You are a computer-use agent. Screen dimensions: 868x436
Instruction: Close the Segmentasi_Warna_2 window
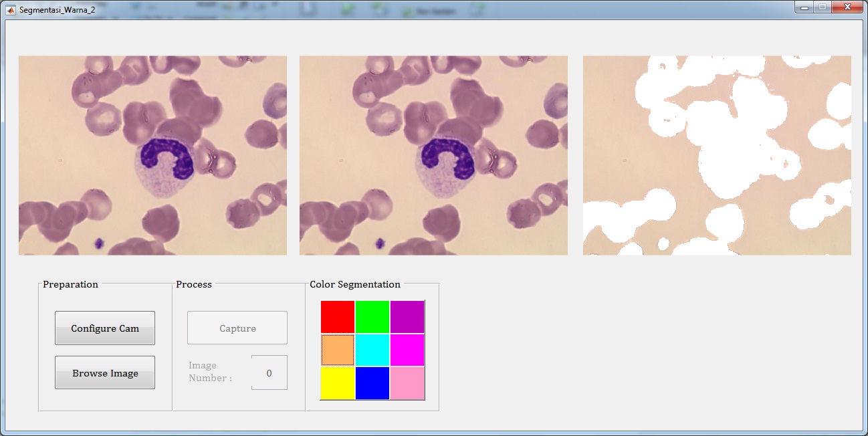point(848,7)
